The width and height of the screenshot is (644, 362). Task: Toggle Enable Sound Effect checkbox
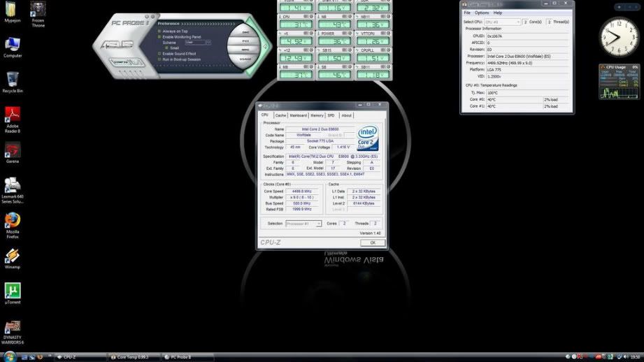[x=159, y=54]
